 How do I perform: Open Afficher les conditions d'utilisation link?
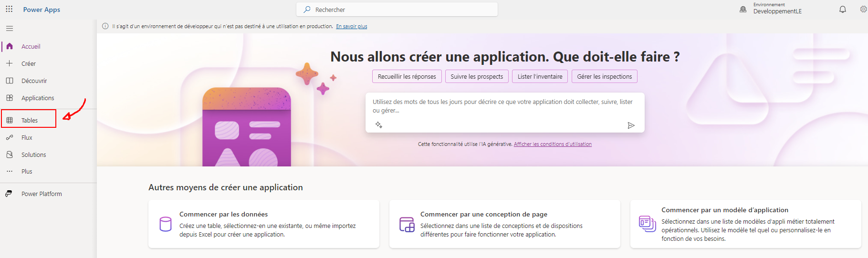click(553, 144)
